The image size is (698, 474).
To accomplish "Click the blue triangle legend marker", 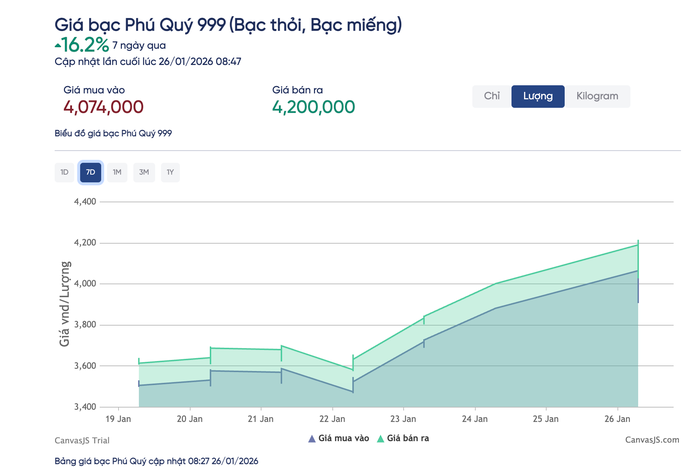I will coord(312,438).
